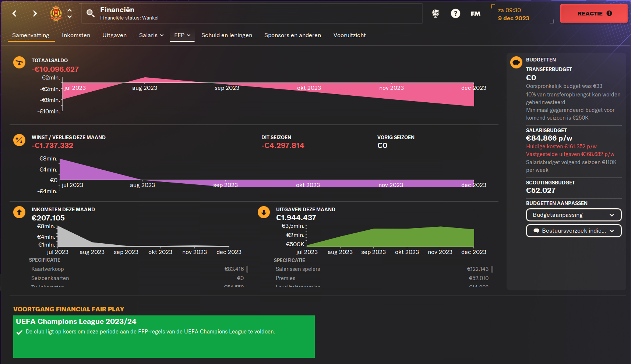
Task: Click Dit seizoen value -€4.297.814
Action: [x=283, y=145]
